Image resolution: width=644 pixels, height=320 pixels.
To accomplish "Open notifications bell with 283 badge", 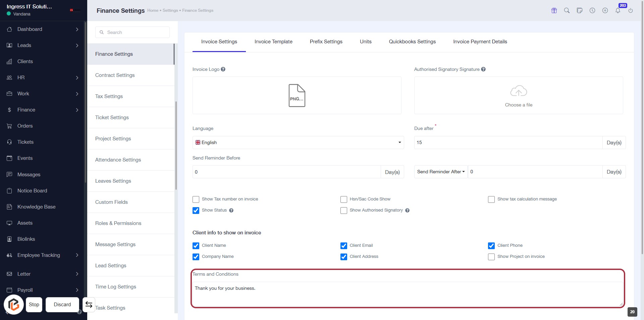I will (x=618, y=10).
